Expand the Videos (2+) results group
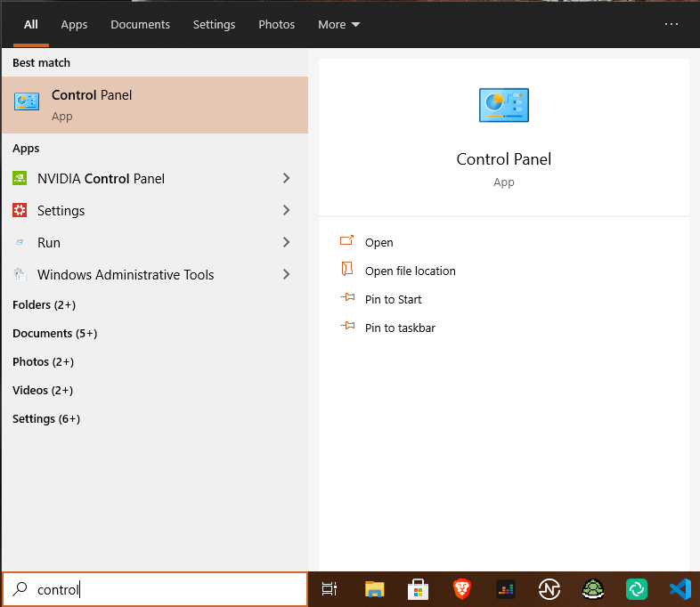The height and width of the screenshot is (607, 700). tap(43, 390)
